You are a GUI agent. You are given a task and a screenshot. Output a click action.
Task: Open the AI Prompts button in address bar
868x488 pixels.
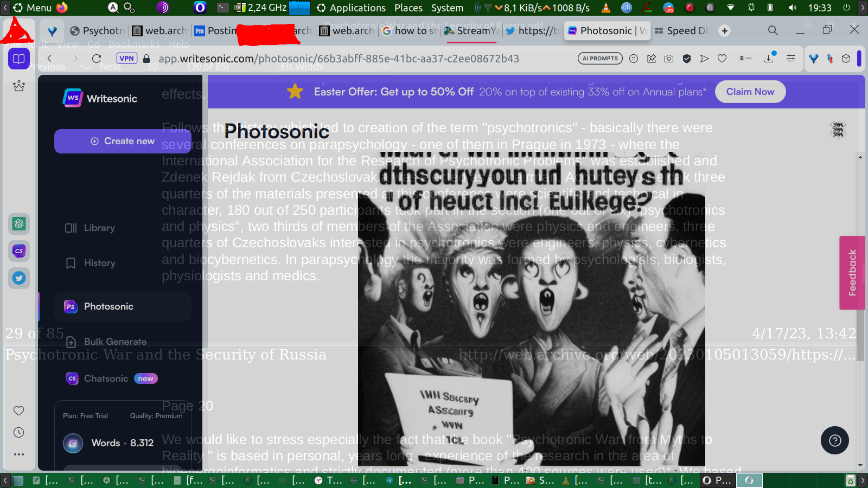601,59
